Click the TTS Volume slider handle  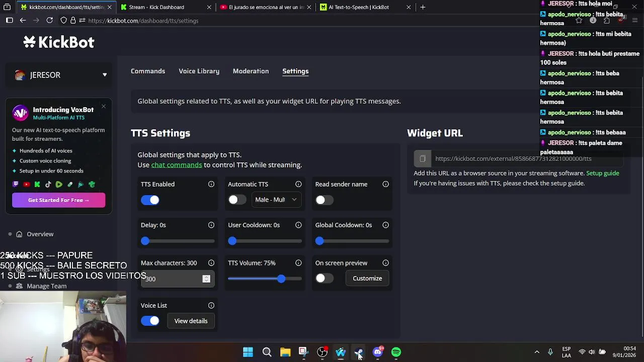(281, 279)
